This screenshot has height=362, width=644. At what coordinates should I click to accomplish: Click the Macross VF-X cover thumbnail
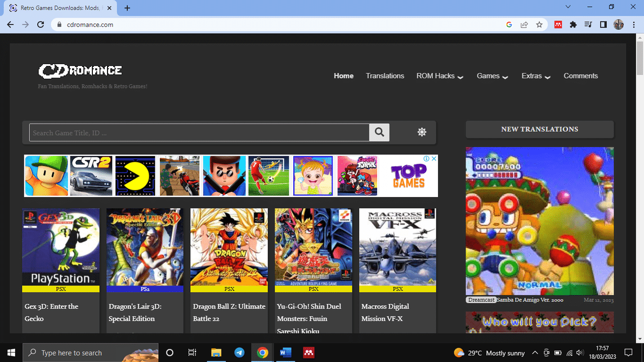[397, 247]
